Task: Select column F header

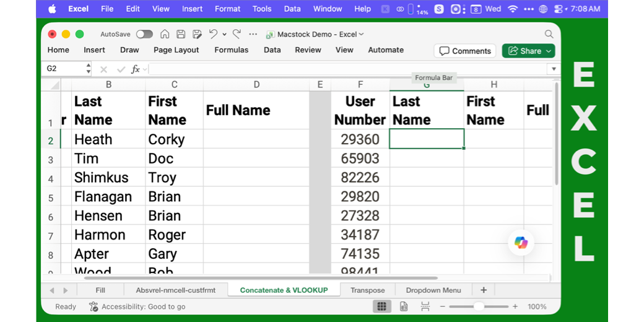Action: coord(360,85)
